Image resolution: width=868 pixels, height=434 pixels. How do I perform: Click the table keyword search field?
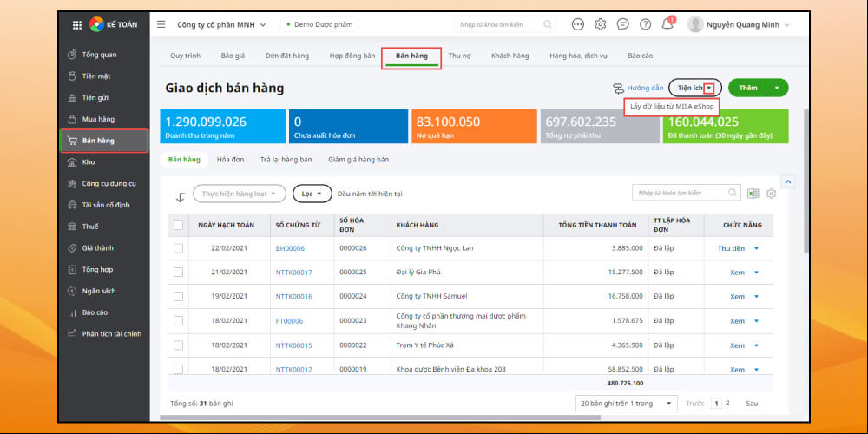pos(680,193)
